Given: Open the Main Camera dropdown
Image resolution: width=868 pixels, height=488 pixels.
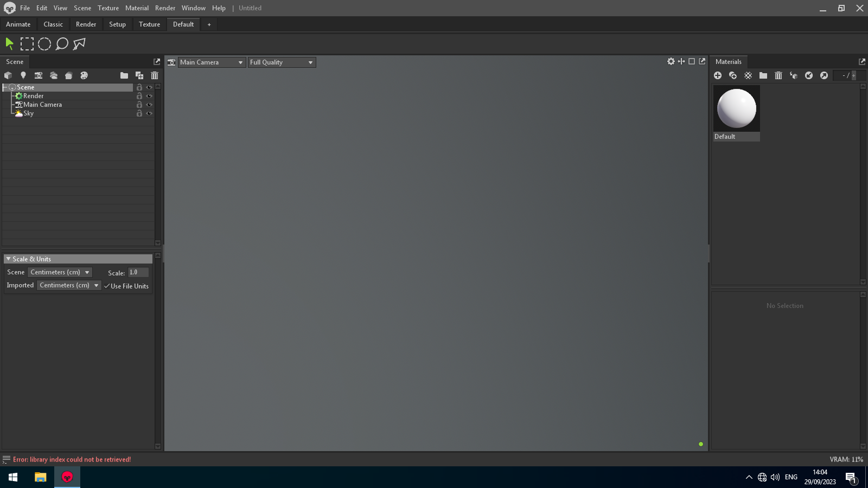Looking at the screenshot, I should tap(212, 62).
